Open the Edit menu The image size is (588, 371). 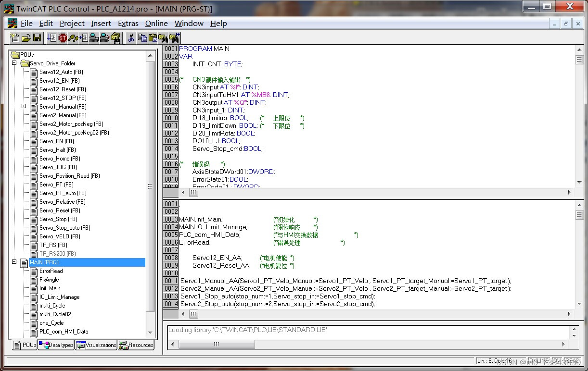46,24
